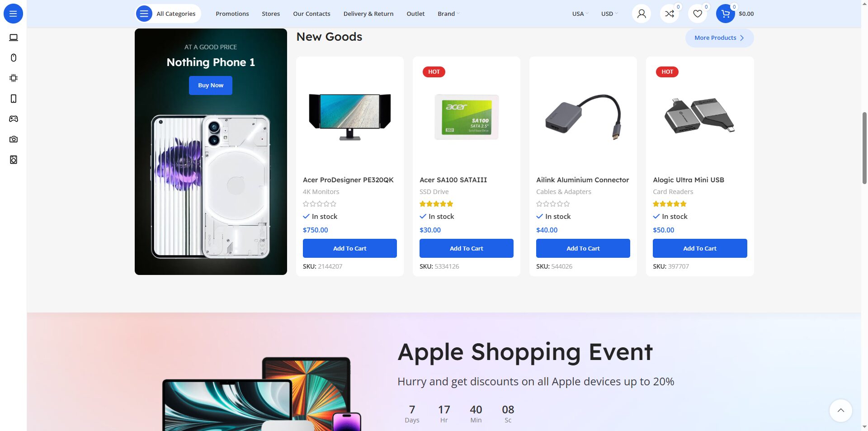Expand the USA country dropdown

coord(580,14)
